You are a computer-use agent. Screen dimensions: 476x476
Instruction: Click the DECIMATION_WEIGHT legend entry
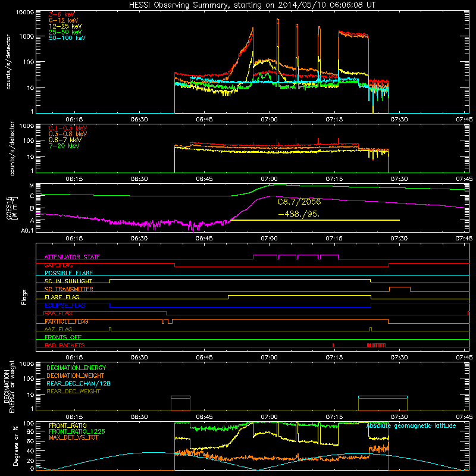tap(76, 375)
